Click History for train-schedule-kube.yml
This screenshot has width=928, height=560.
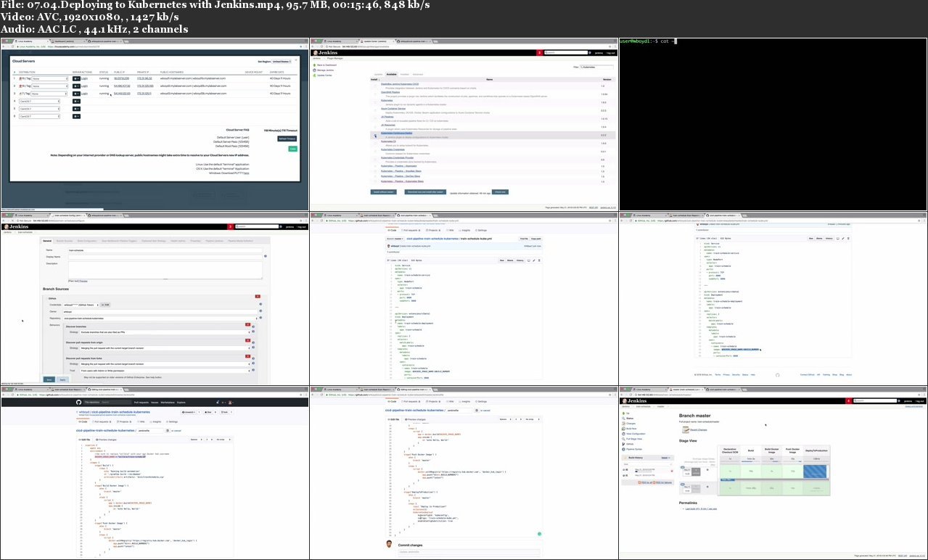(x=520, y=260)
